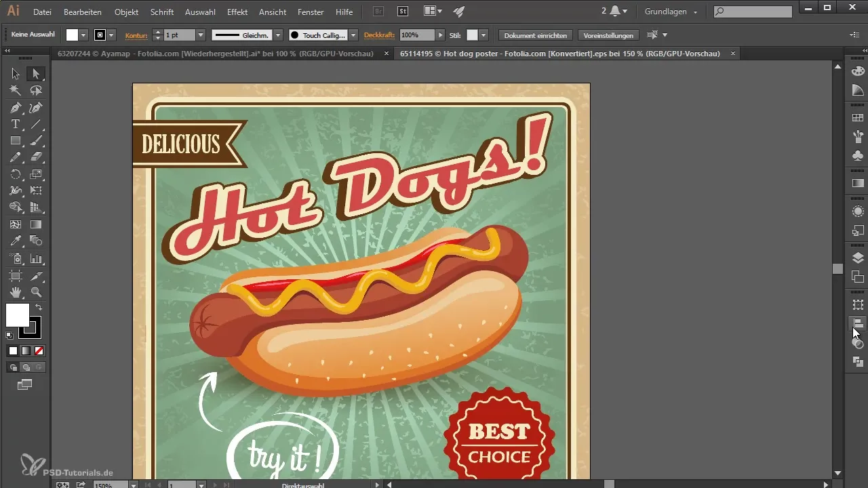Screen dimensions: 868x488
Task: Open the Objekt menu
Action: tap(127, 12)
